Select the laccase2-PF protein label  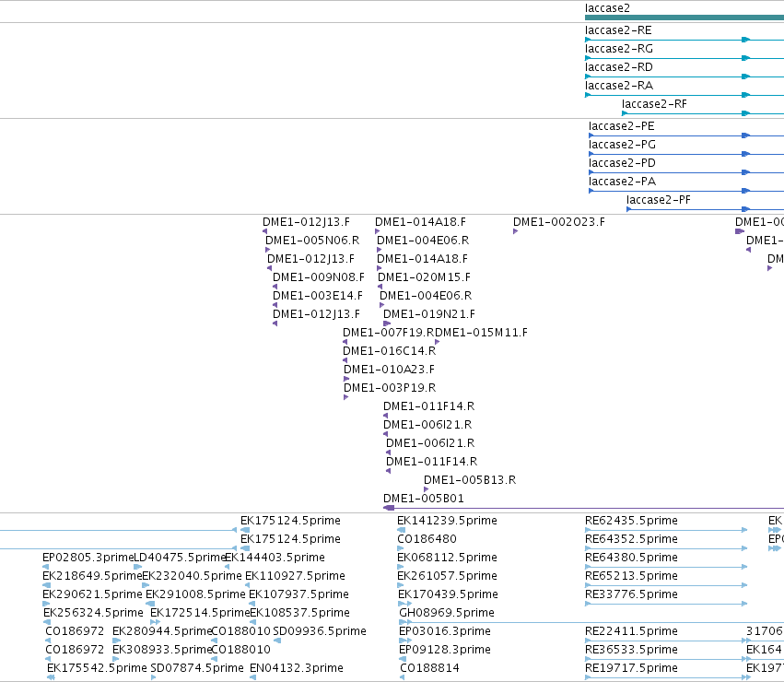pyautogui.click(x=659, y=200)
